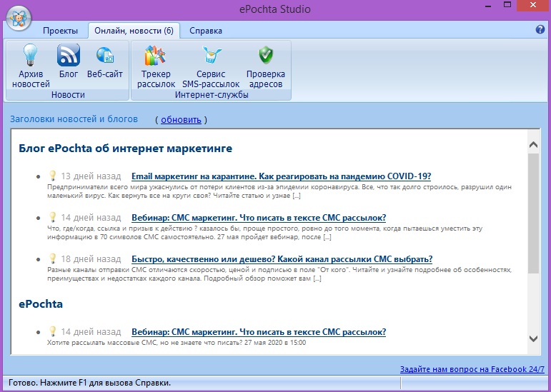This screenshot has height=392, width=551.
Task: Click summary text starting Что, где/когда, ссылка
Action: [265, 233]
